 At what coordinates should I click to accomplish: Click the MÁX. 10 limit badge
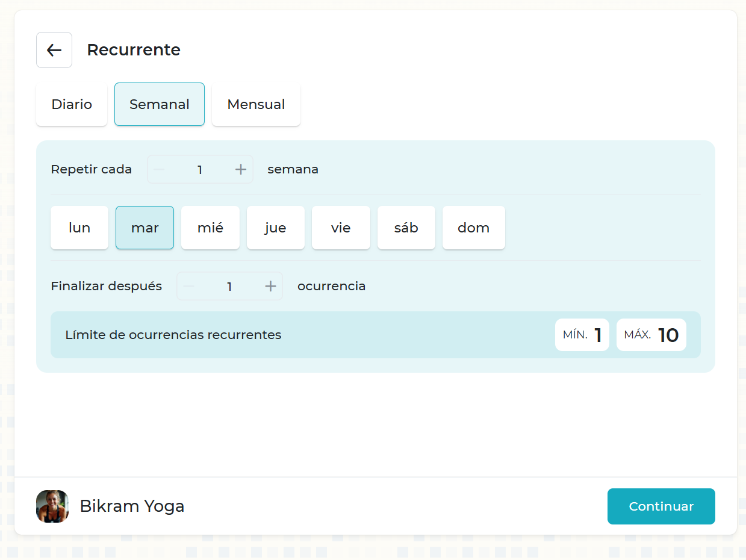pyautogui.click(x=651, y=335)
